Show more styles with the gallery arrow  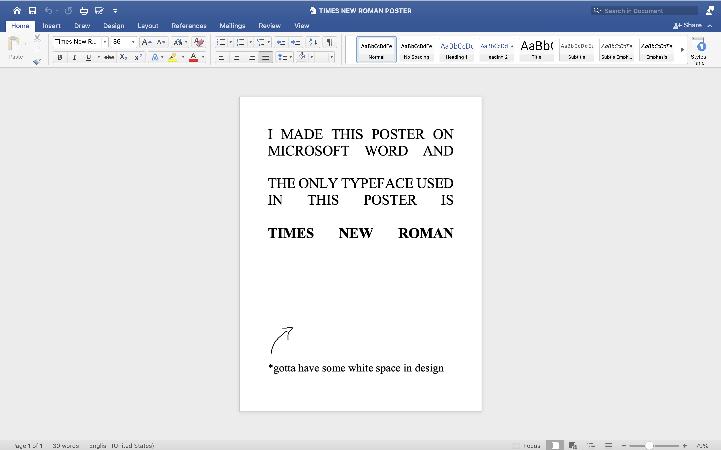[x=682, y=49]
